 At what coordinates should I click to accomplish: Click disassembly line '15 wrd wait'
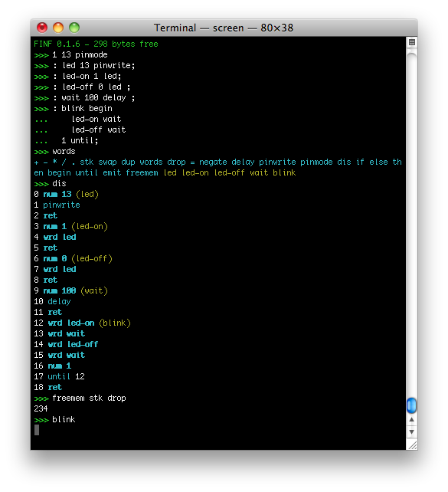(x=59, y=355)
